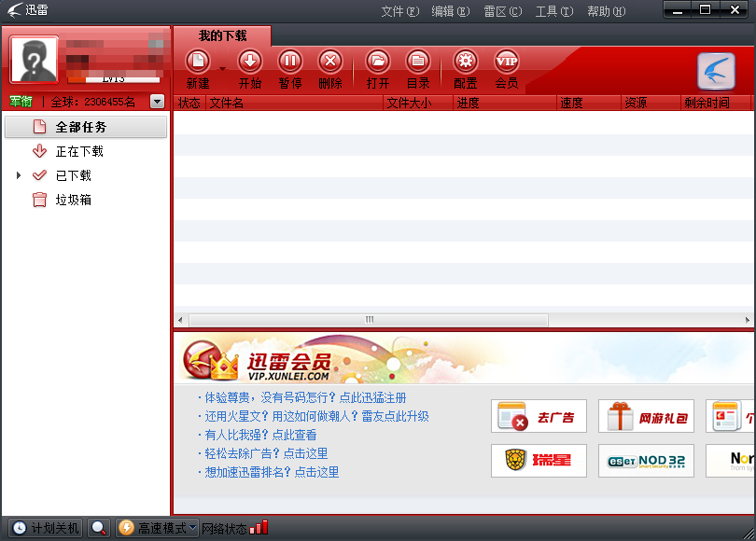Viewport: 756px width, 541px height.
Task: Open the link 有人比我强？点此查看
Action: tap(260, 435)
